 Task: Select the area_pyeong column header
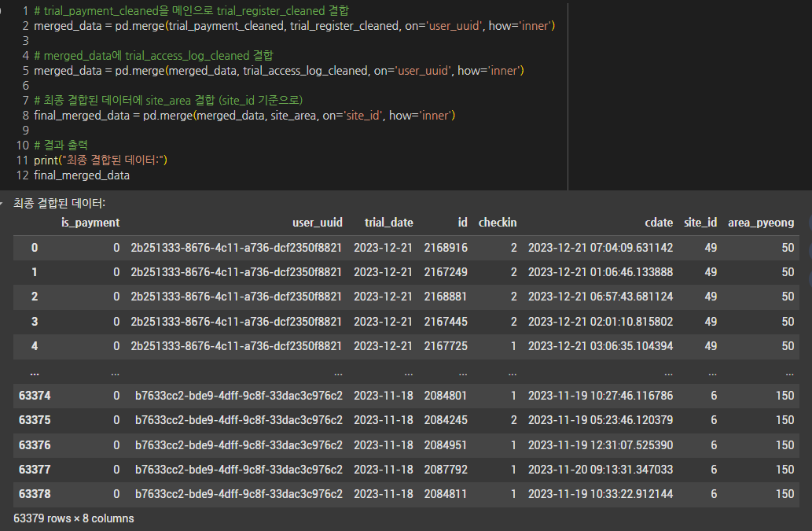tap(761, 223)
